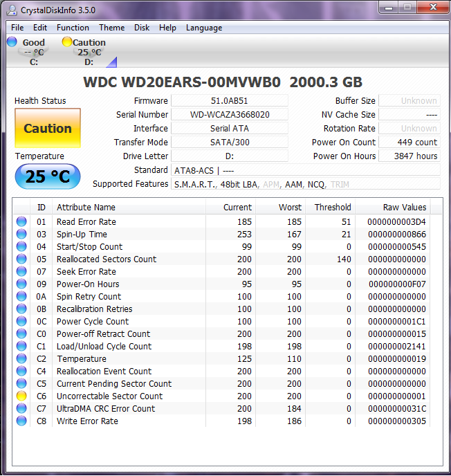Select the Good C: disk status icon
This screenshot has width=451, height=476.
(27, 51)
